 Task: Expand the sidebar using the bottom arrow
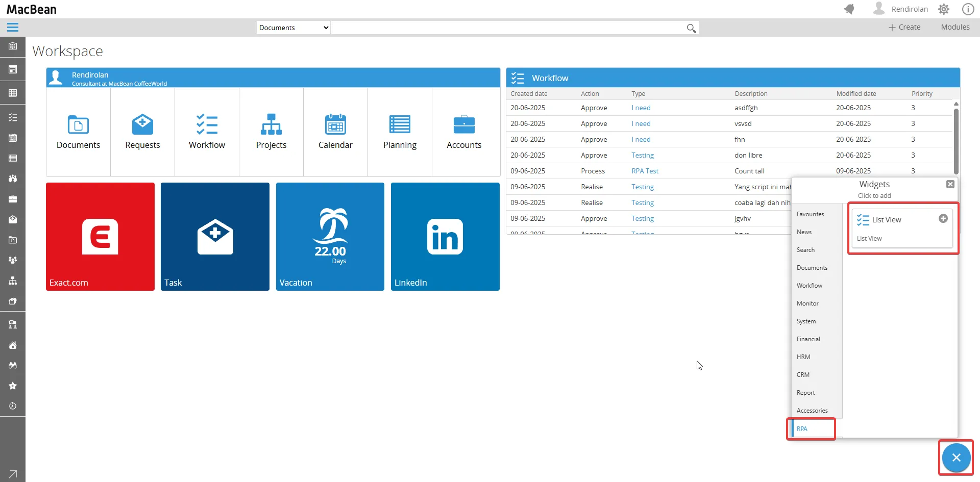point(13,474)
